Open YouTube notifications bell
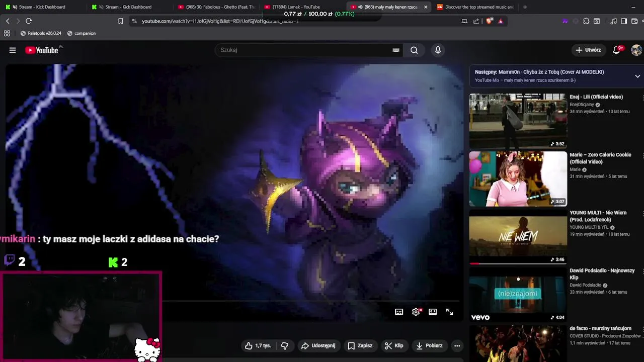This screenshot has height=362, width=644. tap(617, 50)
